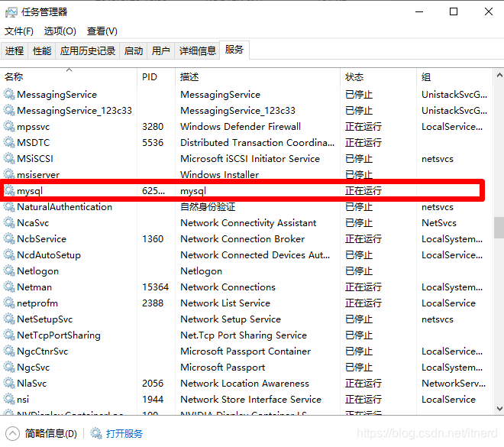
Task: Click the gear icon beside mpssvc
Action: (x=9, y=126)
